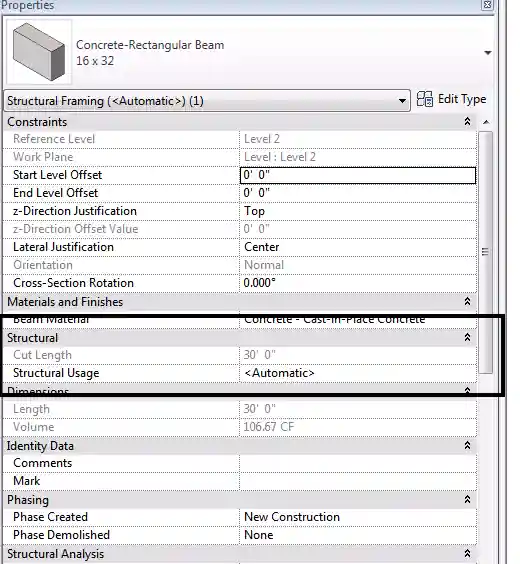Click the Reference Level Level 2 value
The width and height of the screenshot is (520, 564).
click(358, 139)
